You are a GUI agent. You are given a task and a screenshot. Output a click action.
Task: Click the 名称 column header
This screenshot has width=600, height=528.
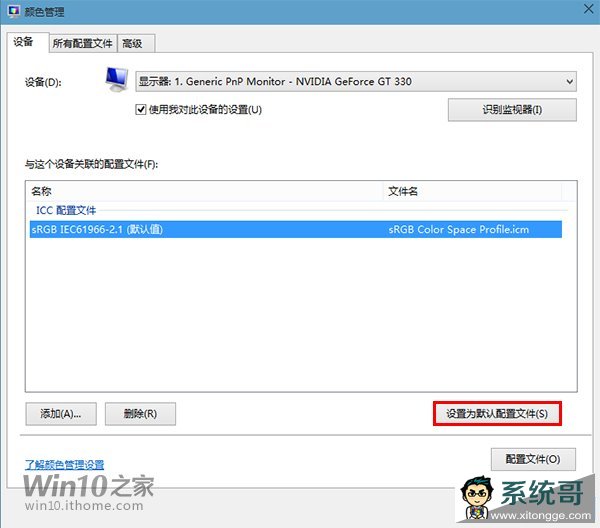205,191
